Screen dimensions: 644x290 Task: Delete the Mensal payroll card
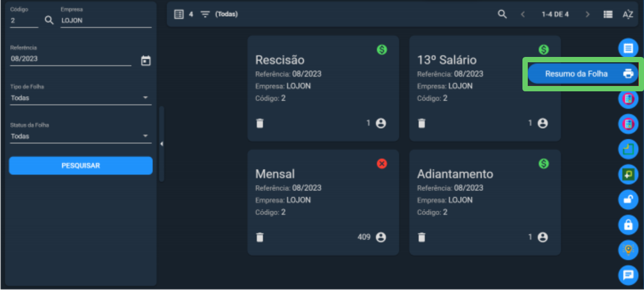tap(260, 237)
